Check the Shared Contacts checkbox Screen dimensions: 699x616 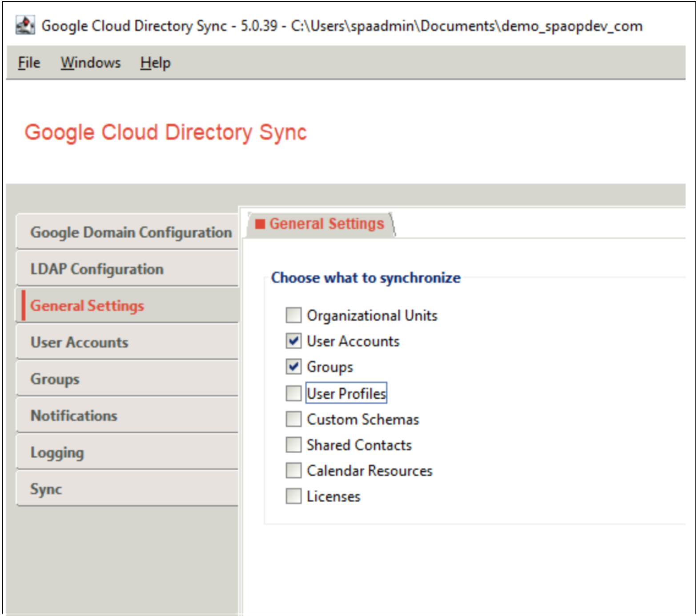[x=293, y=444]
